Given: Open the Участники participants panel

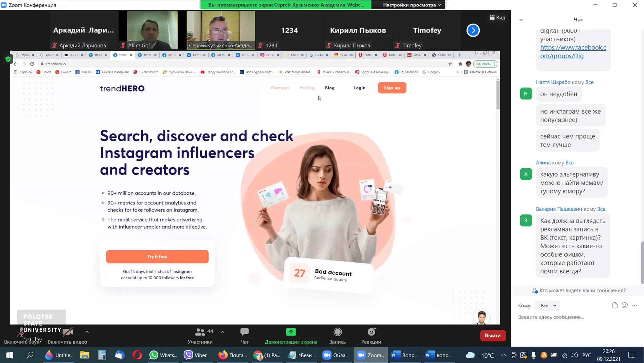Looking at the screenshot, I should point(200,335).
